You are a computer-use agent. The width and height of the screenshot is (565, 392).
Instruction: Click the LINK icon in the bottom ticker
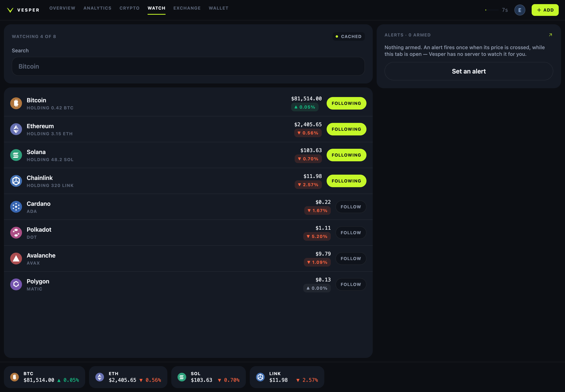(260, 377)
